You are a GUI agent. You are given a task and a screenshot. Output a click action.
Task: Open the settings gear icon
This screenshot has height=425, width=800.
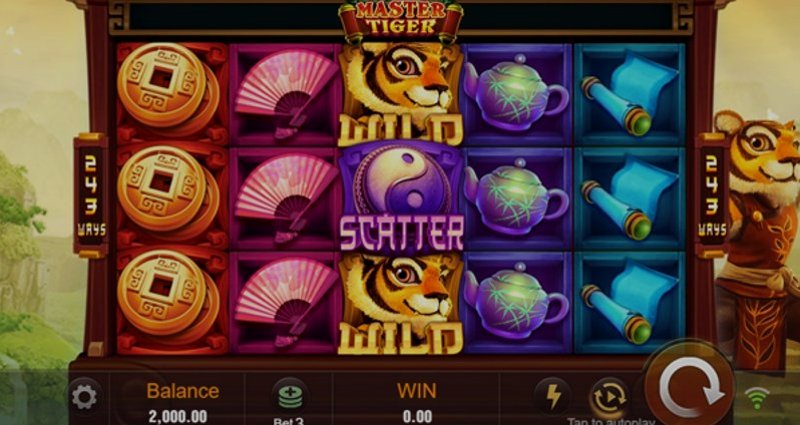pyautogui.click(x=84, y=396)
